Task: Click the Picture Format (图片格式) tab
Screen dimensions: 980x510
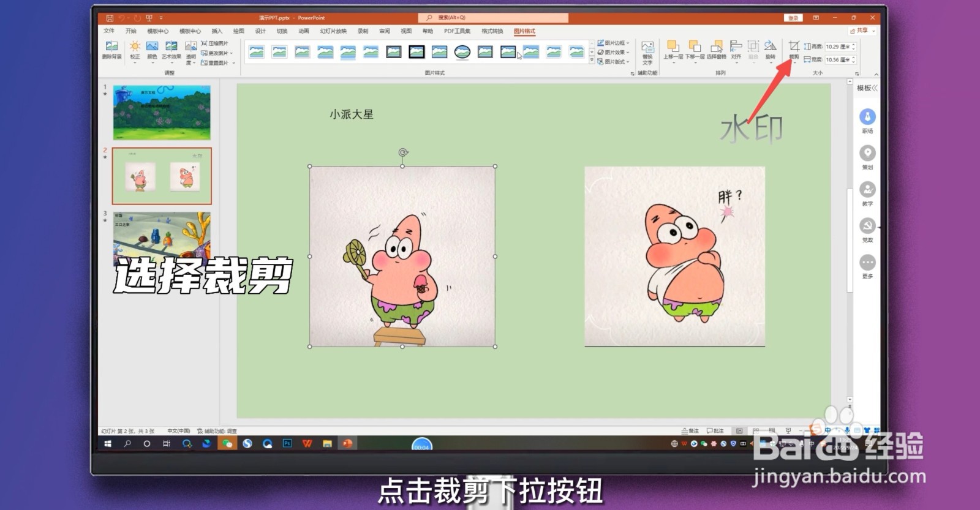Action: [x=524, y=31]
